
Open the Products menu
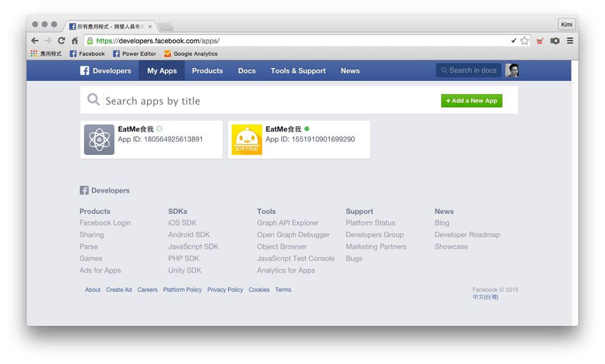[208, 71]
